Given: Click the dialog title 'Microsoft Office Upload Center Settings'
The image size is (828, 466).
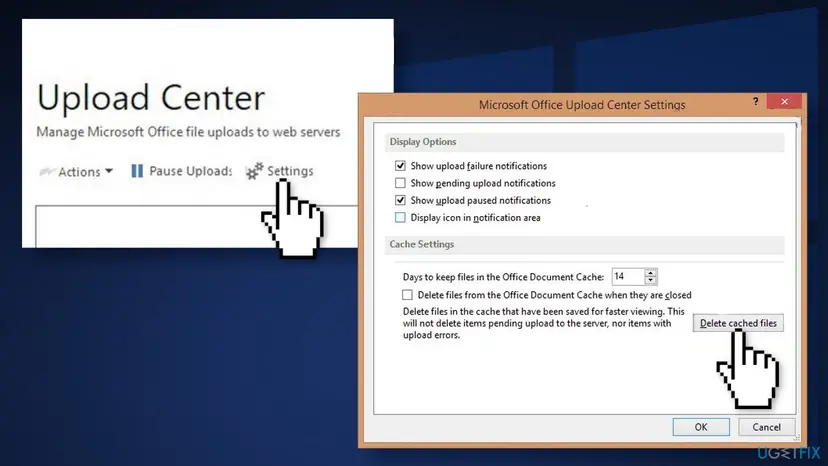Looking at the screenshot, I should coord(582,105).
